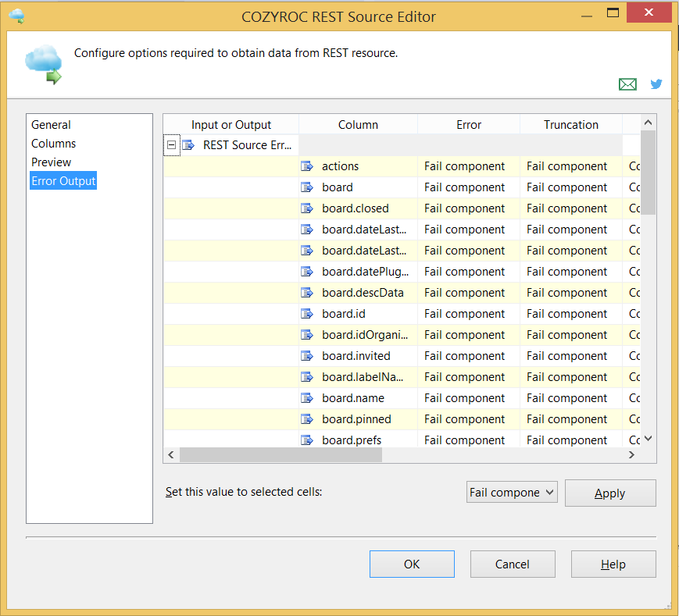This screenshot has height=616, width=679.
Task: Select the Truncation cell for board.closed
Action: [x=570, y=208]
